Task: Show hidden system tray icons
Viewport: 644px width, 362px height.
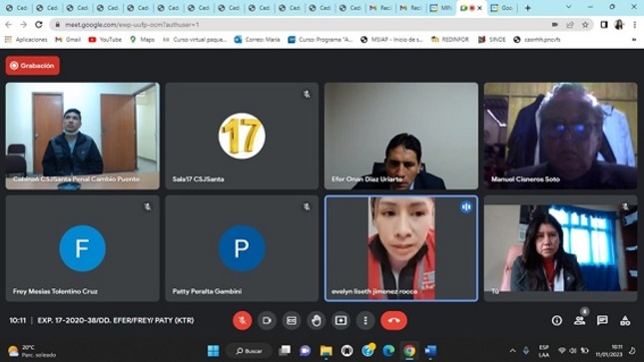Action: click(x=512, y=350)
